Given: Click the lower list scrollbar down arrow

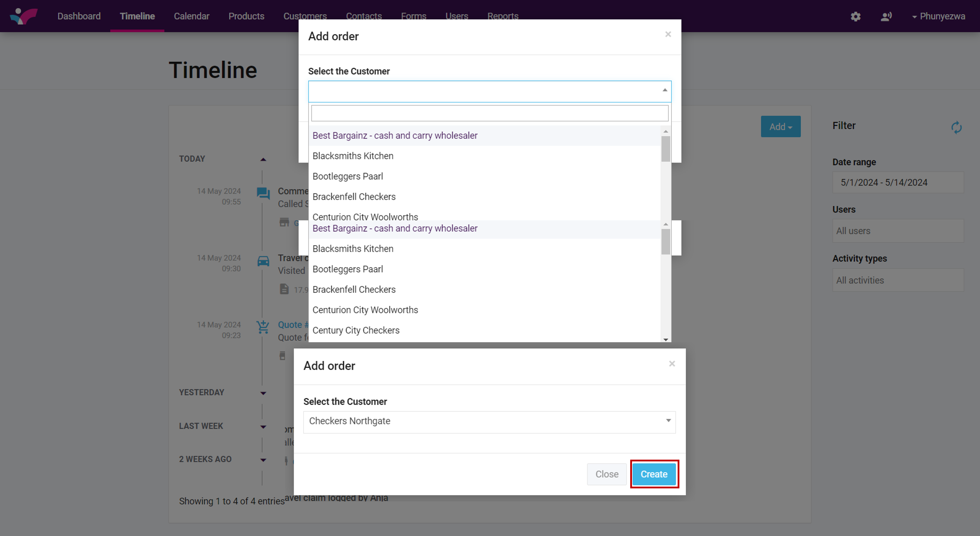Looking at the screenshot, I should pos(666,339).
